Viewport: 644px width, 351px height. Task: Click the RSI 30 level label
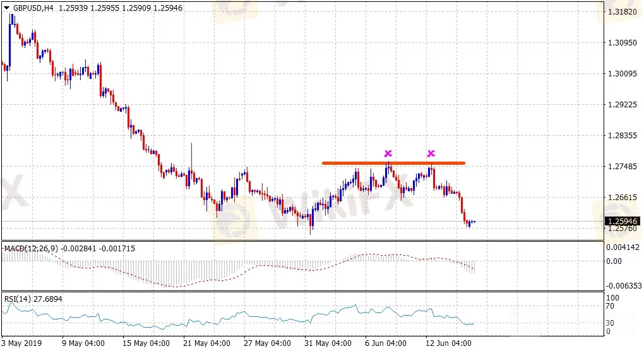(x=609, y=323)
